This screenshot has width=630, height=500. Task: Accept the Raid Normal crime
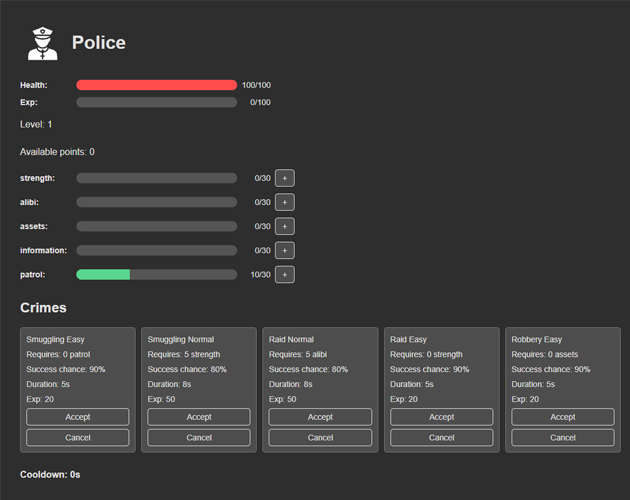point(320,417)
